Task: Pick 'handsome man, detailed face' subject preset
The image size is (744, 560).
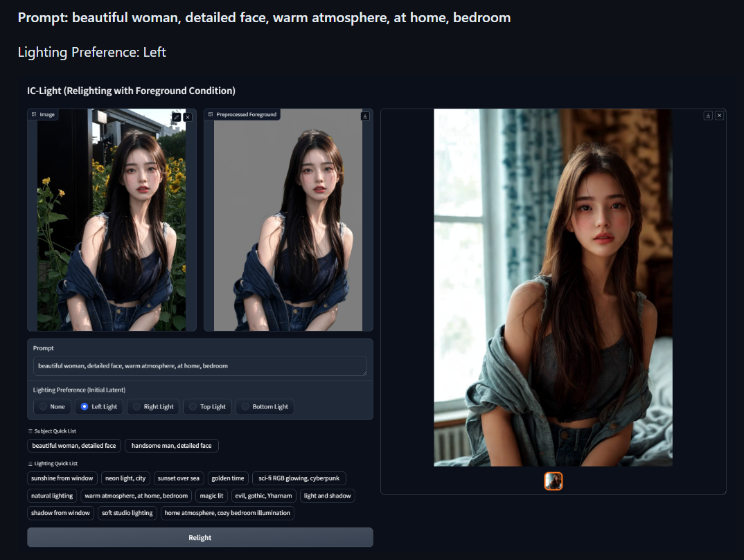Action: pos(171,446)
